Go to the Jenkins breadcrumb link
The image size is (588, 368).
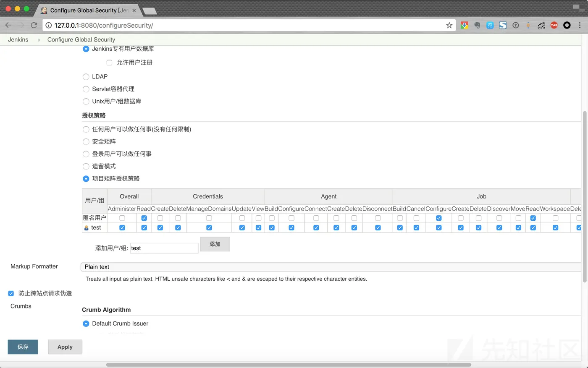click(x=18, y=39)
